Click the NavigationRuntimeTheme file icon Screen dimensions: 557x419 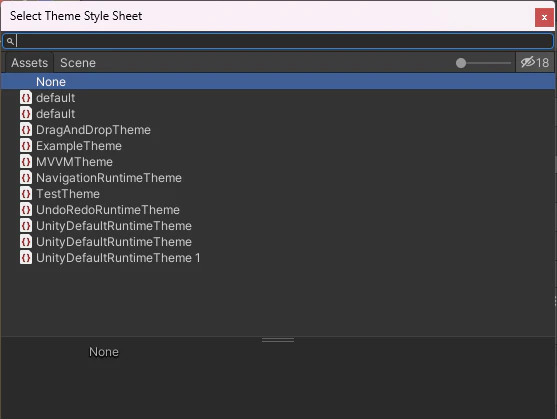pos(26,178)
